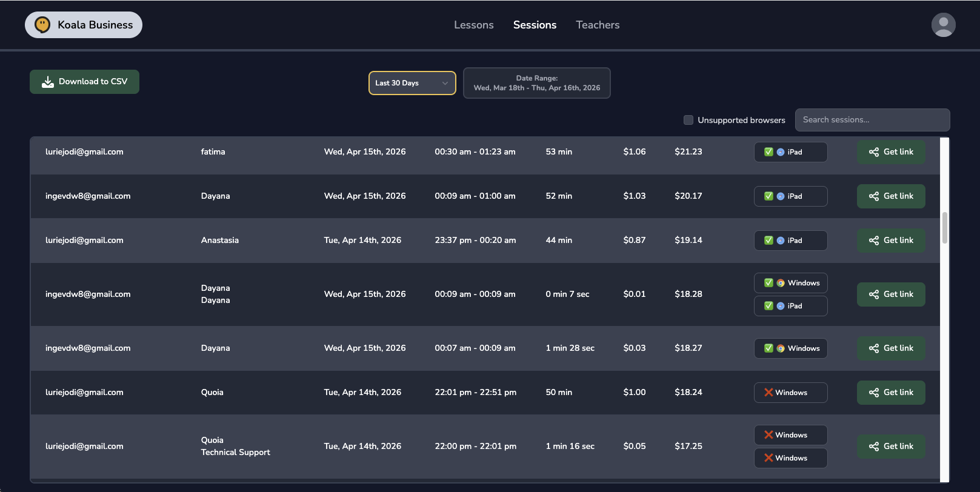980x492 pixels.
Task: Click the $21.23 amount
Action: point(688,152)
